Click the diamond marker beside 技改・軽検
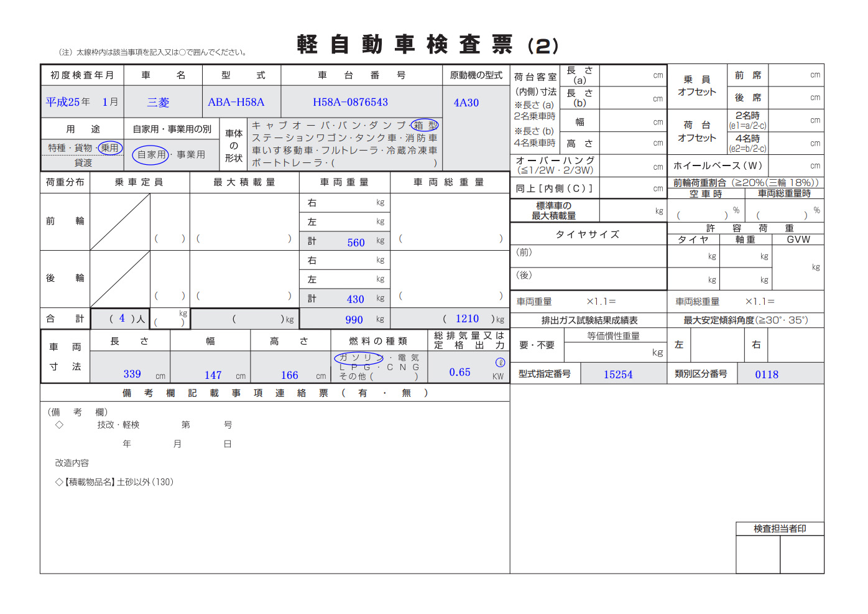This screenshot has width=868, height=614. [59, 425]
